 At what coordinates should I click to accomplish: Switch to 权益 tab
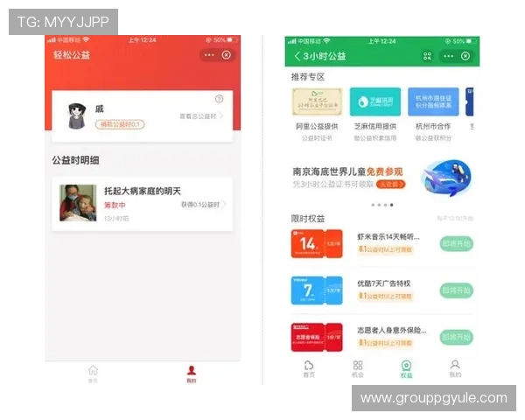[407, 369]
